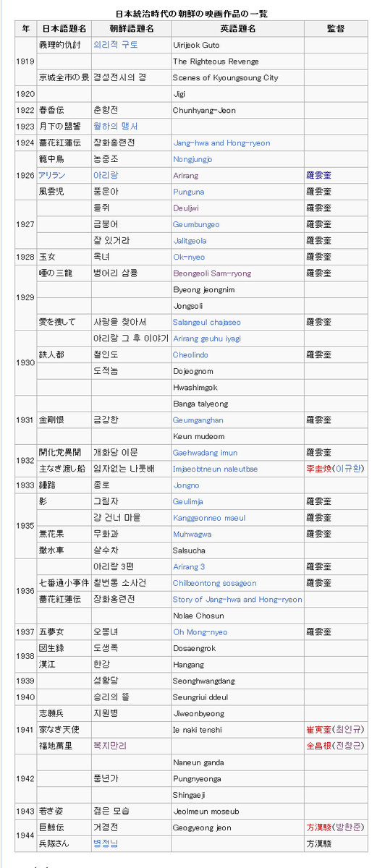Viewport: 385px width, 868px height.
Task: Click the red 崔寅奎 director link
Action: coord(319,730)
